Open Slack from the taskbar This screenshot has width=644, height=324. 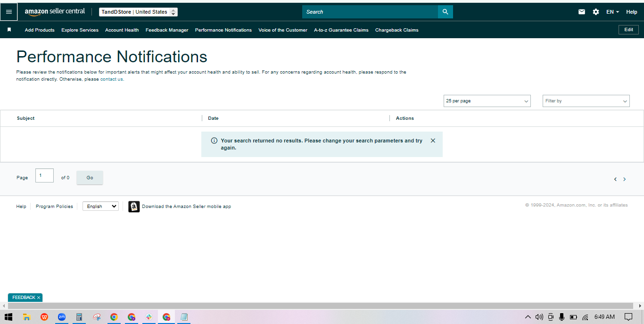[149, 317]
